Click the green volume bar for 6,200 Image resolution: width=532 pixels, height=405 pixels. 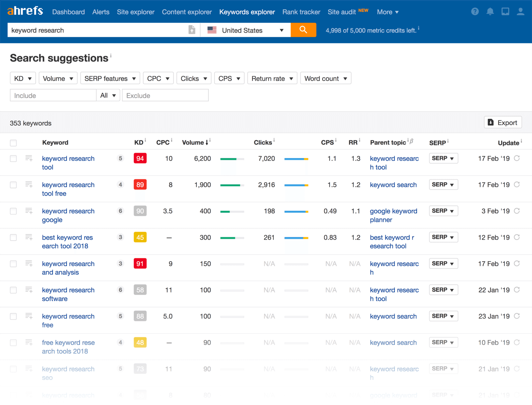tap(232, 159)
